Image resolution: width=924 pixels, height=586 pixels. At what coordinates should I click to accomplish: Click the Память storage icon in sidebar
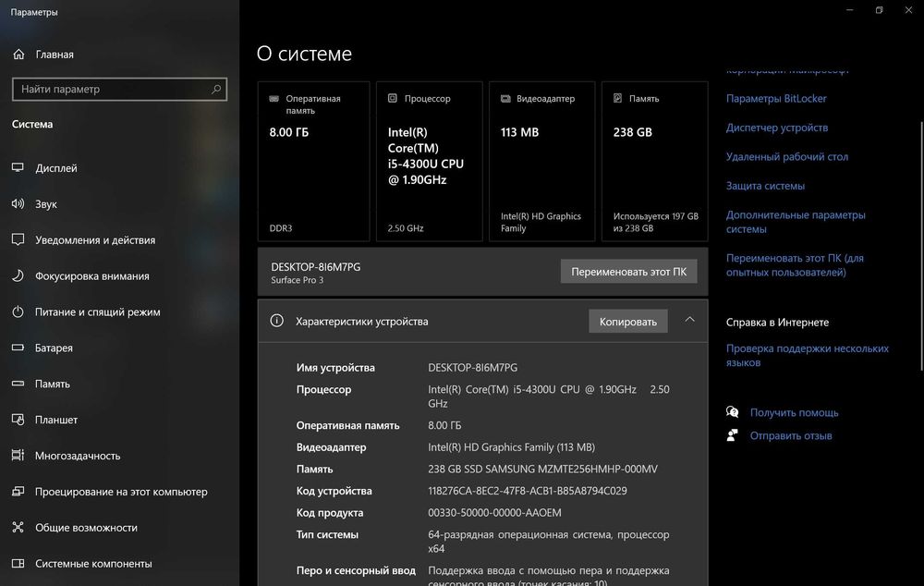click(x=18, y=384)
